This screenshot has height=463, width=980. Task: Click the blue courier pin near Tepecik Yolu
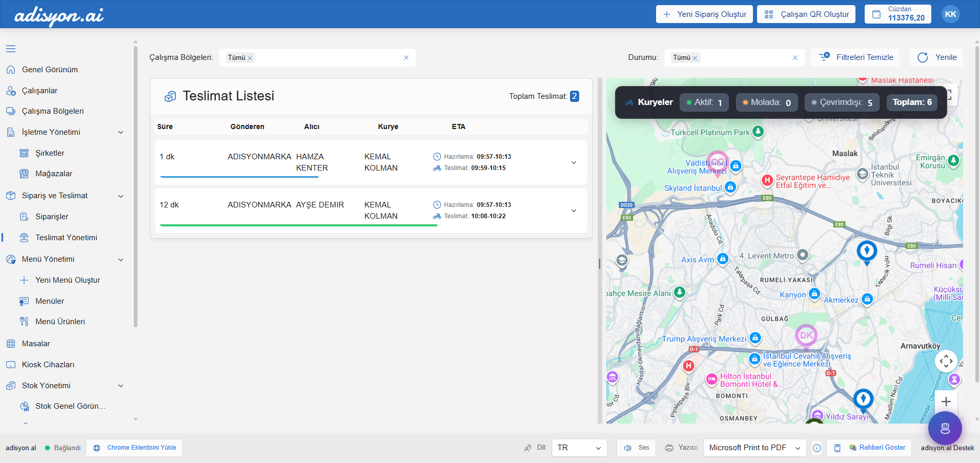click(x=867, y=251)
